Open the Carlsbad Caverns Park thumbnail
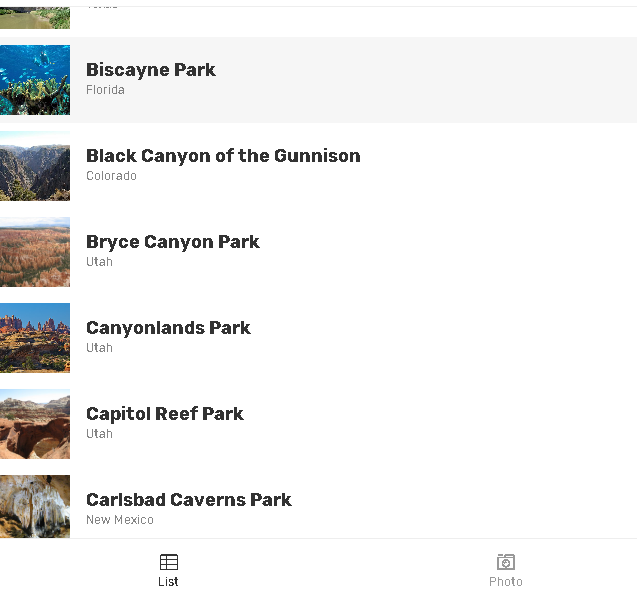 (x=35, y=506)
